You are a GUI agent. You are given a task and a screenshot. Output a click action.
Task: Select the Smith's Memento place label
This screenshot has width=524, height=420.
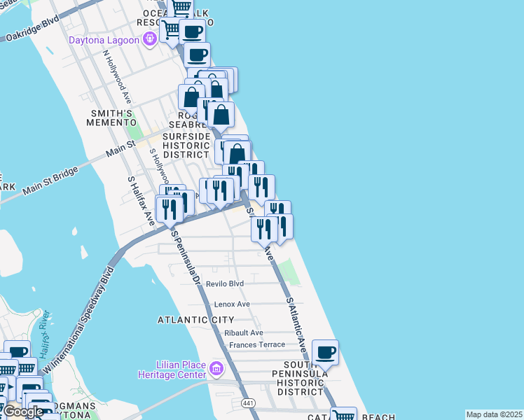pyautogui.click(x=110, y=118)
